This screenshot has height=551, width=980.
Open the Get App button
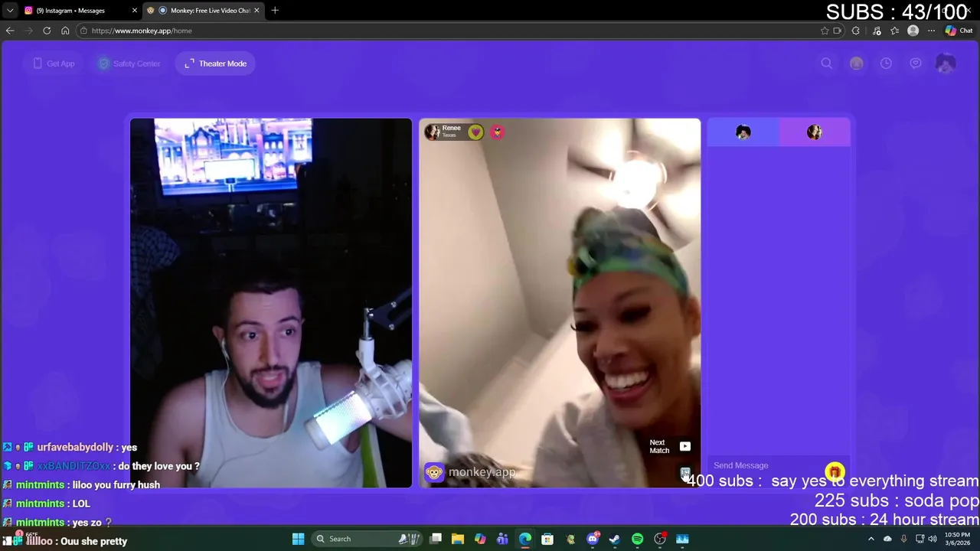(x=54, y=64)
